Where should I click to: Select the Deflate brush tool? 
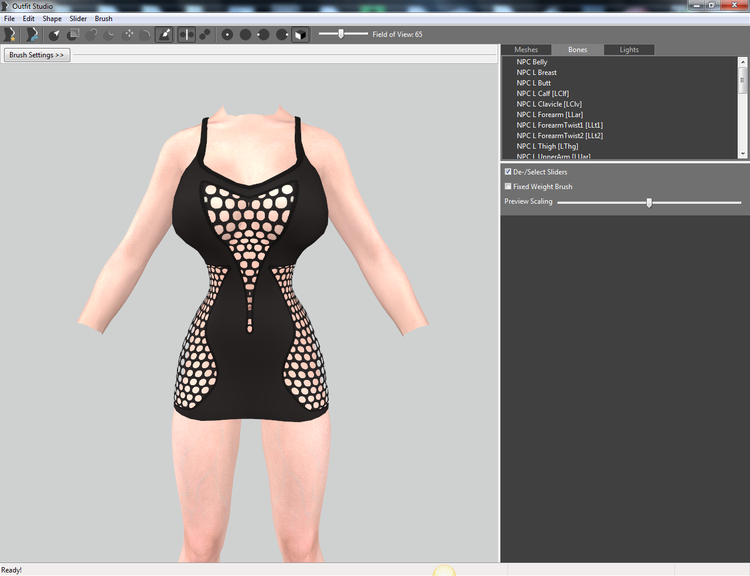[110, 34]
